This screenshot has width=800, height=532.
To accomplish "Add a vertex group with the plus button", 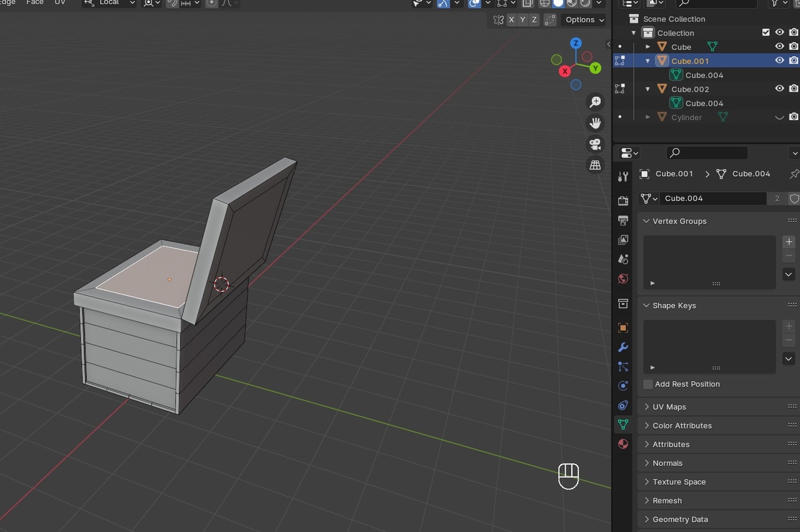I will click(789, 242).
